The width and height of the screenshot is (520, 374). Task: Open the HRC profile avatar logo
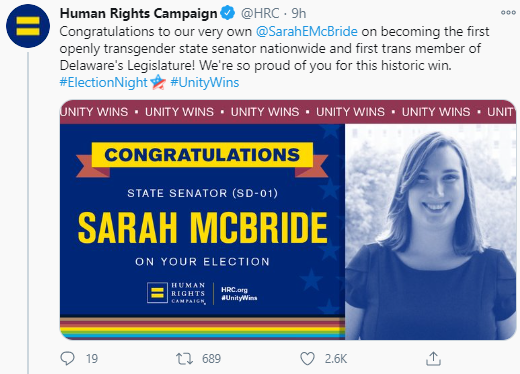click(28, 26)
